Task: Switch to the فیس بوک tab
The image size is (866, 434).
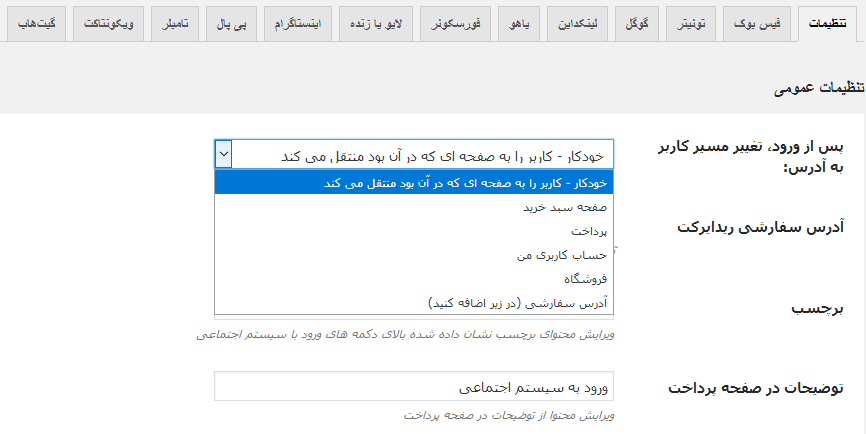Action: coord(757,24)
